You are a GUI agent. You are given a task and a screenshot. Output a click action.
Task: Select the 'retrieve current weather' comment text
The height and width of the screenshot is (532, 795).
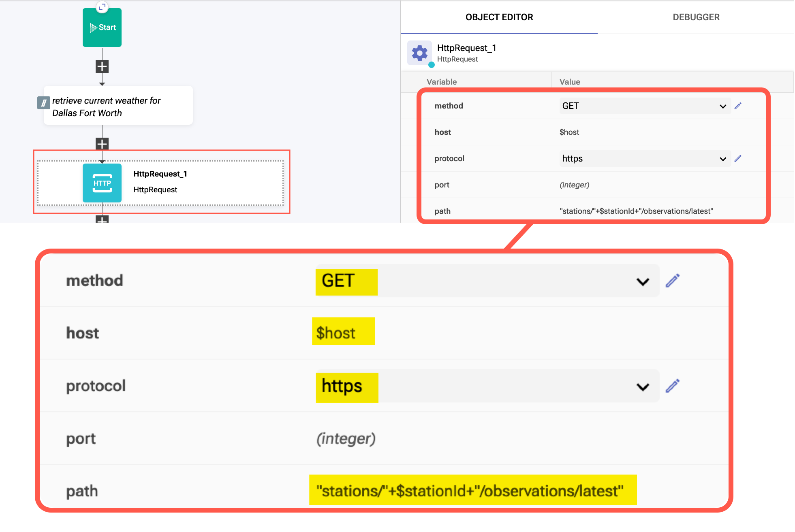tap(107, 107)
